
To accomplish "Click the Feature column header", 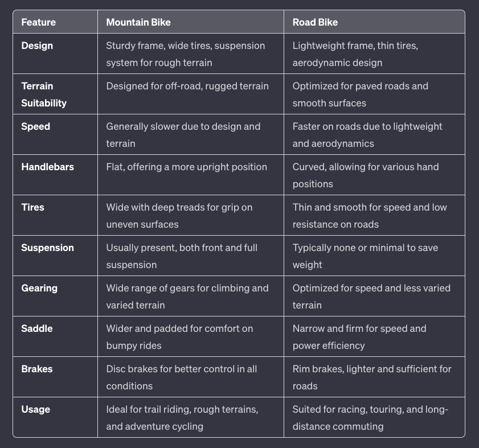I will point(39,22).
